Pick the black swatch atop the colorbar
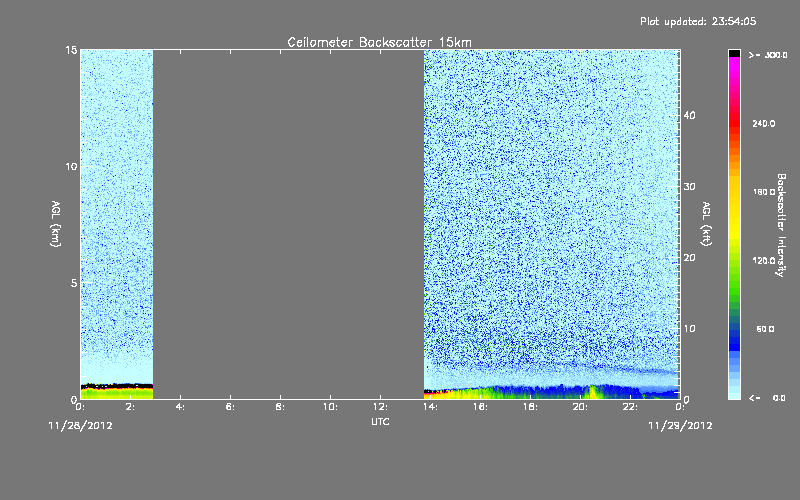The image size is (800, 500). (734, 53)
